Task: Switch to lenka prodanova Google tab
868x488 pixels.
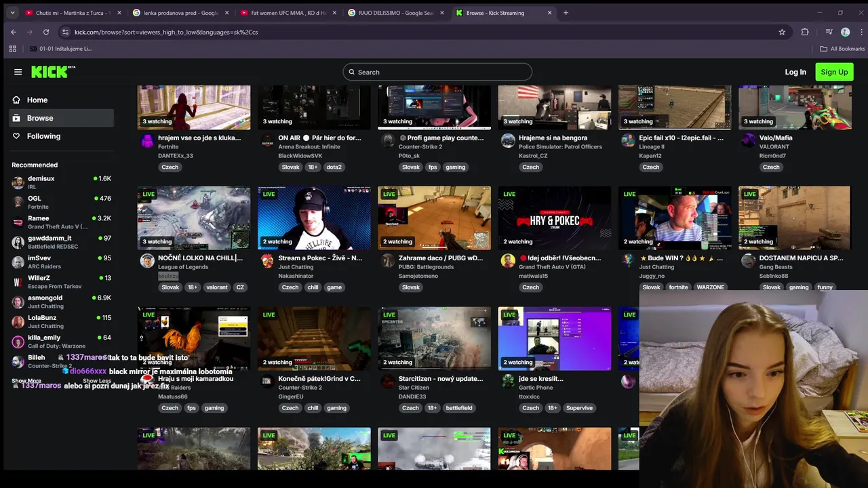Action: (180, 12)
